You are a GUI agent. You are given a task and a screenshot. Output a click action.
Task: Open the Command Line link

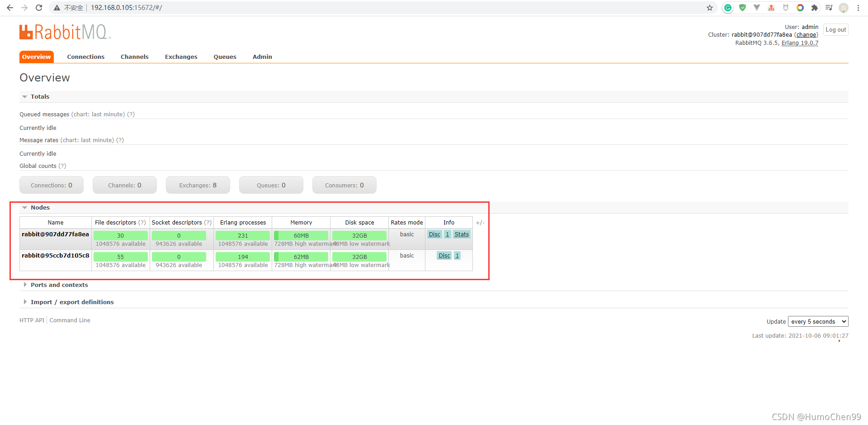pyautogui.click(x=70, y=320)
